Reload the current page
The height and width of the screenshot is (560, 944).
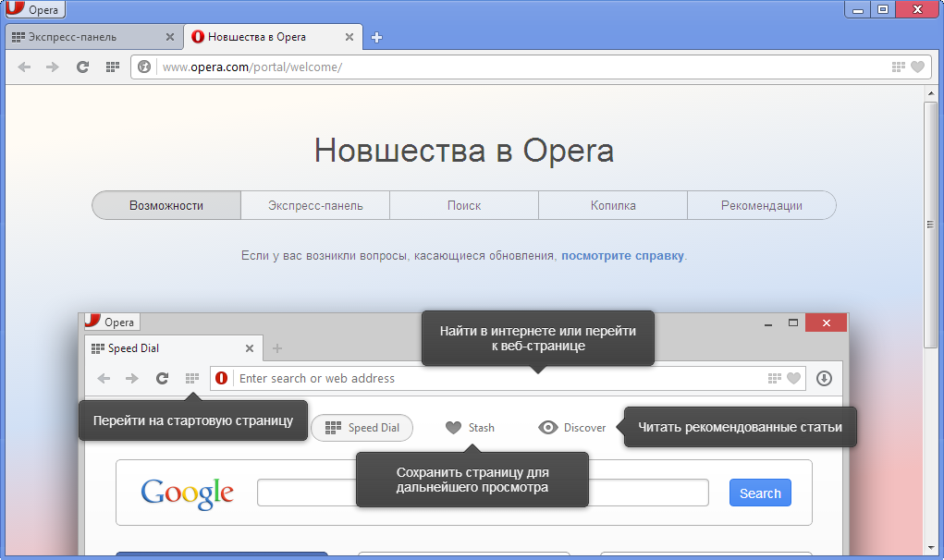82,67
